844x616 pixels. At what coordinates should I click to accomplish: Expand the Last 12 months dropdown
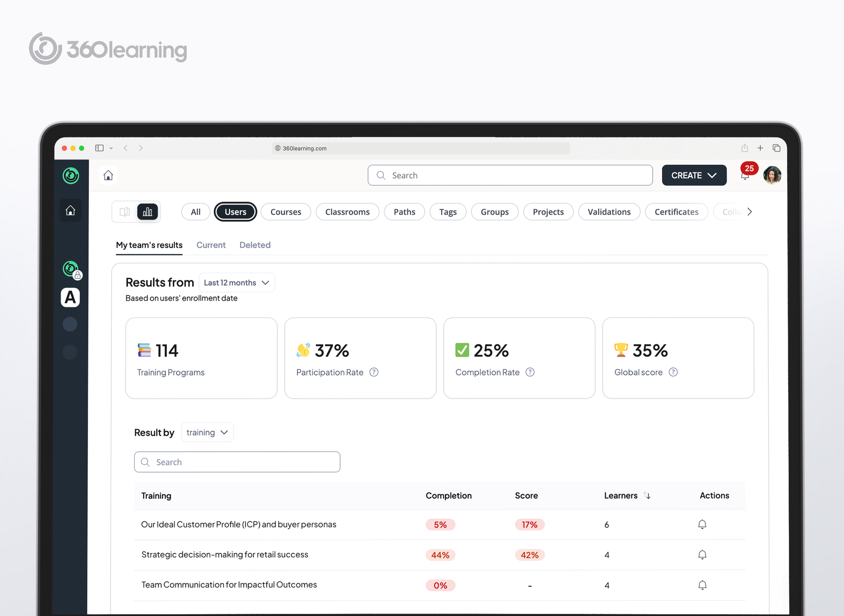pyautogui.click(x=237, y=283)
